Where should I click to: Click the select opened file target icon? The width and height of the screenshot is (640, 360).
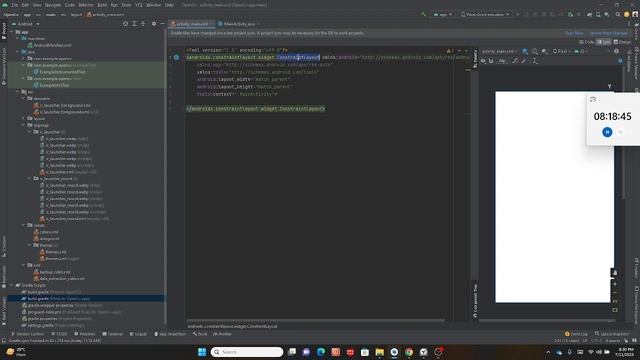click(x=125, y=24)
